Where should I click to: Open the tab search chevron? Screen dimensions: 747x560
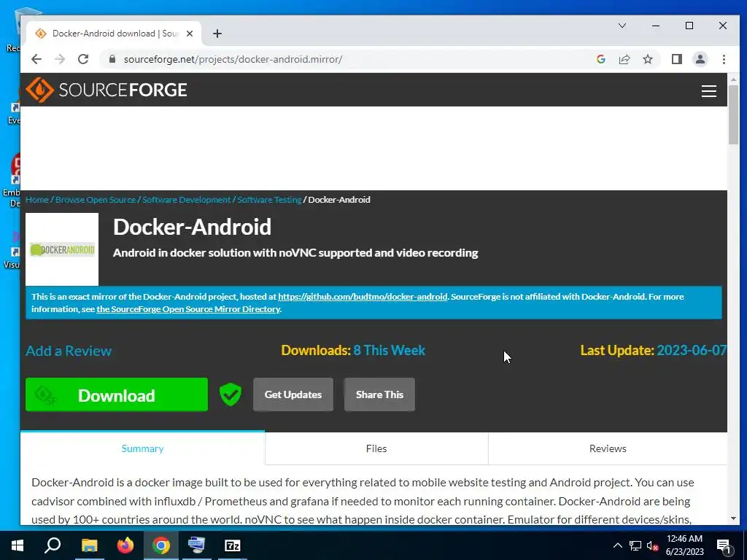(x=622, y=26)
